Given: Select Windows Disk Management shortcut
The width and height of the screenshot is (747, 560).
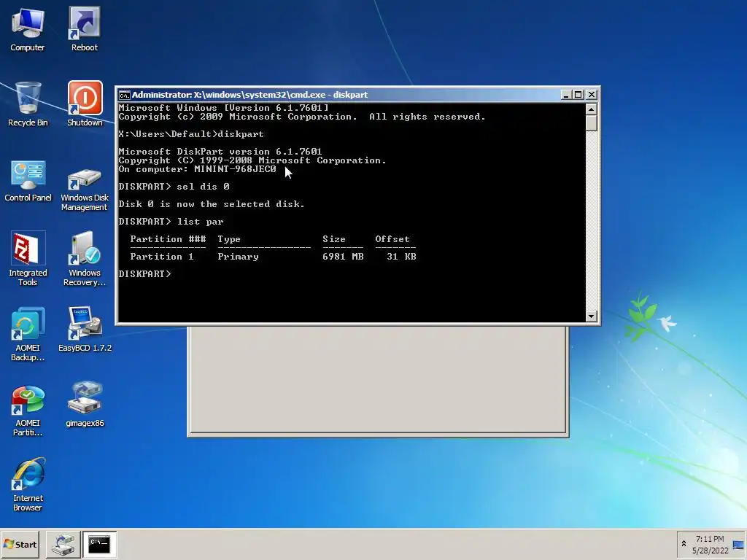Looking at the screenshot, I should [x=85, y=189].
